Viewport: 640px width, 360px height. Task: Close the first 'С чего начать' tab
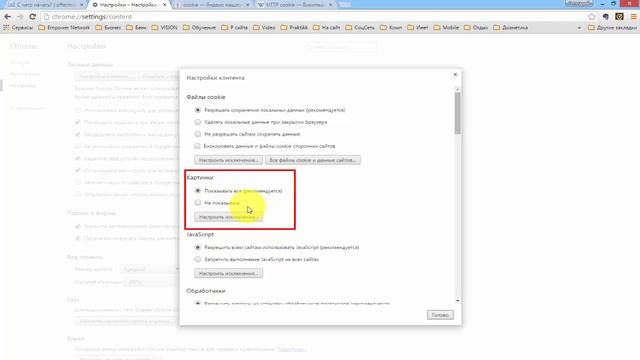click(82, 5)
